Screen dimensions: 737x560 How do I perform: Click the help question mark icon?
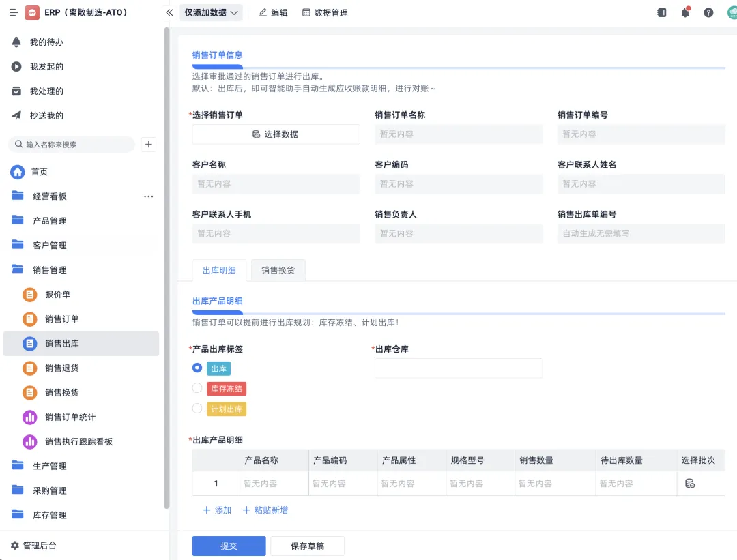[x=708, y=13]
